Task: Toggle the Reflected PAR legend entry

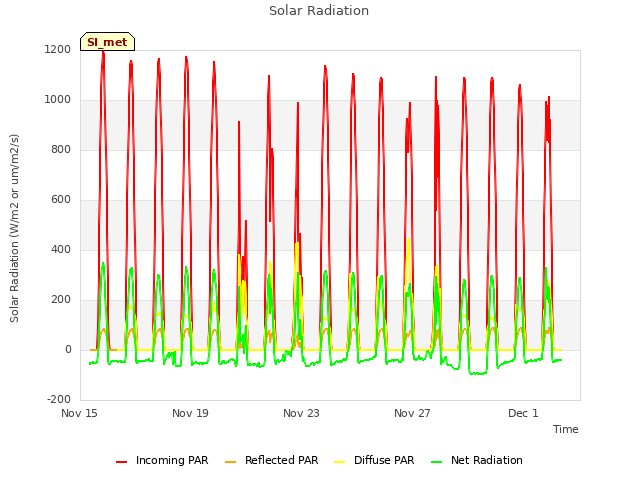Action: point(271,460)
